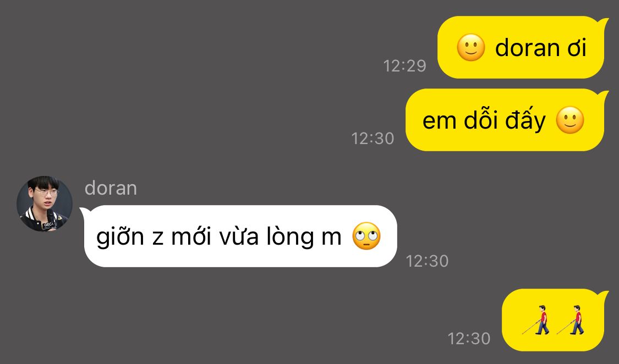Click the 12:30 timestamp beside the emoji-only message
The image size is (619, 364).
pos(469,339)
